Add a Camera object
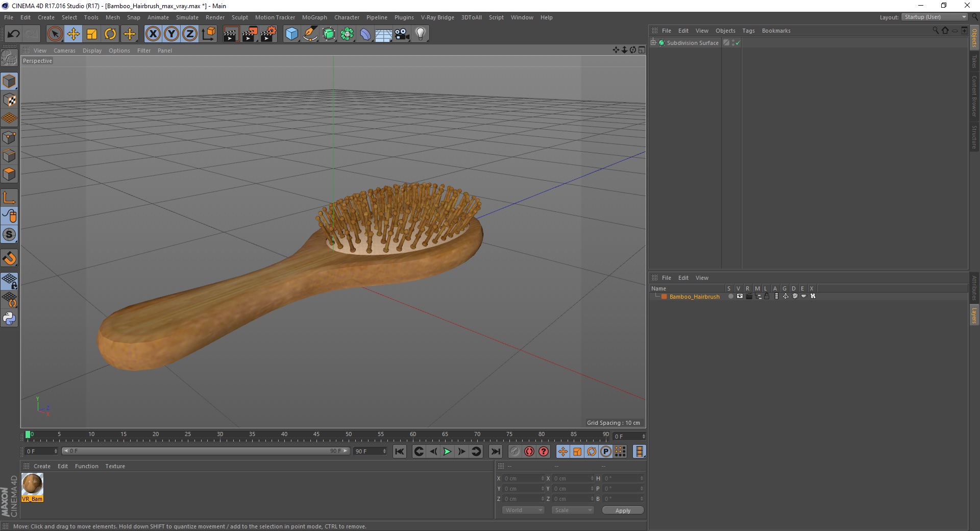The width and height of the screenshot is (980, 531). click(x=402, y=34)
